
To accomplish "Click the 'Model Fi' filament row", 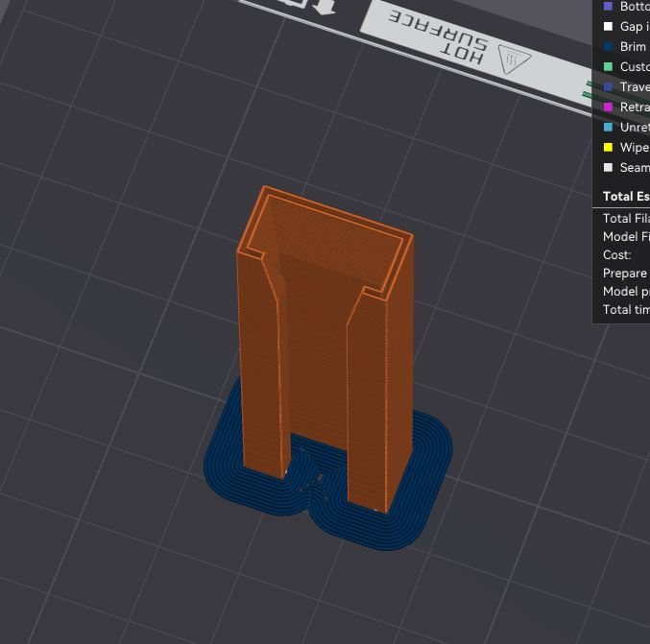I will point(626,237).
